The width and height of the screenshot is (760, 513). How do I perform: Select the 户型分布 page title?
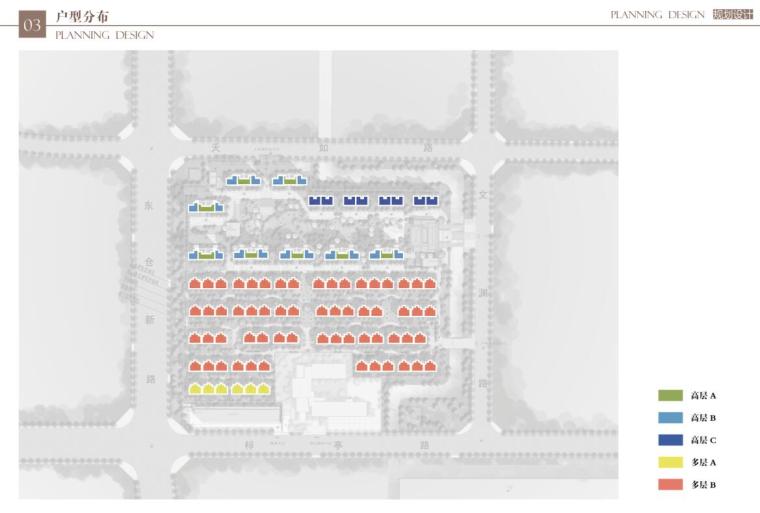pos(84,17)
